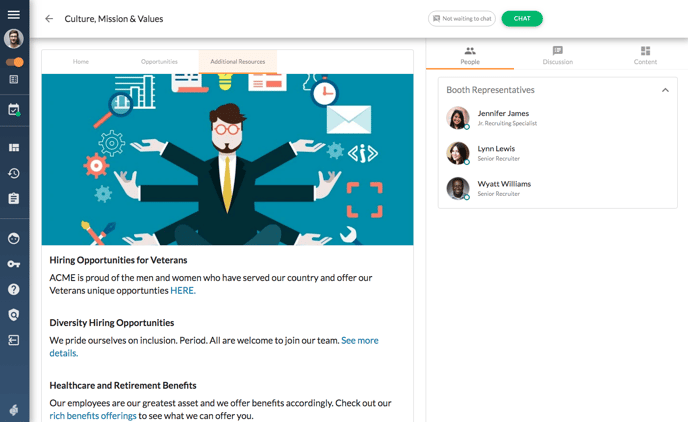Switch to the Discussion tab
This screenshot has width=688, height=422.
pyautogui.click(x=557, y=55)
